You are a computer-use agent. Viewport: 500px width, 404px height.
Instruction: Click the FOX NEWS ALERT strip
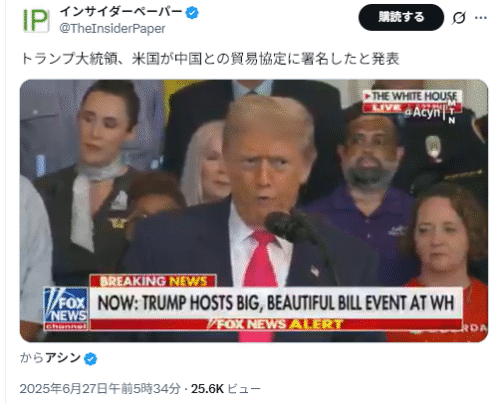276,324
